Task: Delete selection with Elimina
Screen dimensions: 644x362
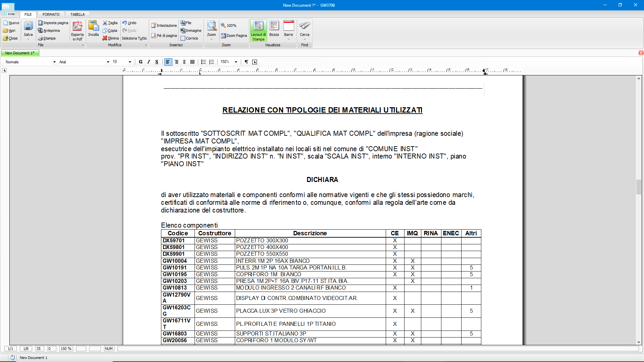Action: (111, 38)
